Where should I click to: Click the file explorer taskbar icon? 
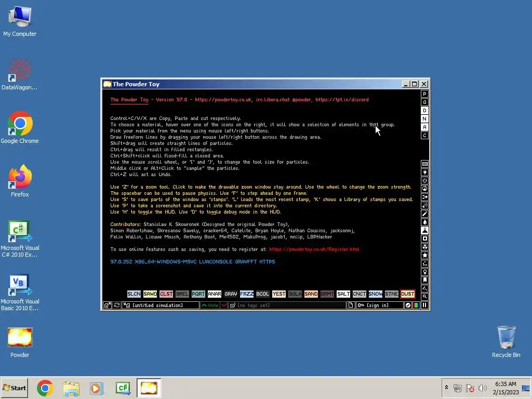tap(71, 388)
